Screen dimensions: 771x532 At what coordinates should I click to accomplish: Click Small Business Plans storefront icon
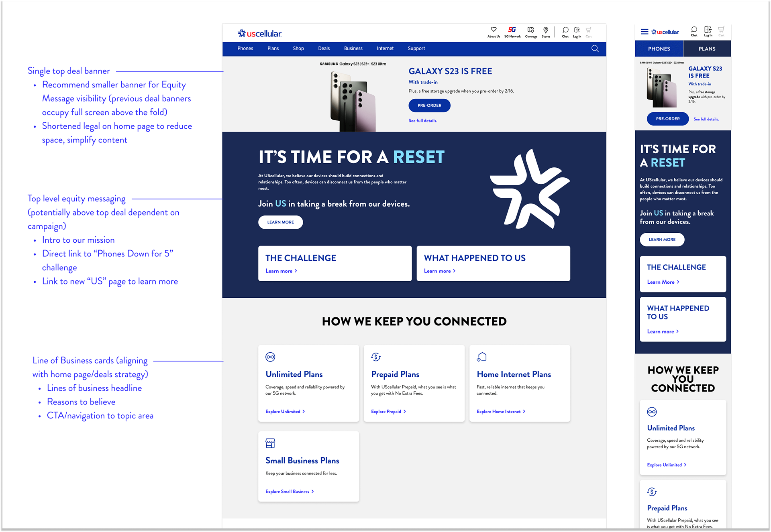(270, 443)
